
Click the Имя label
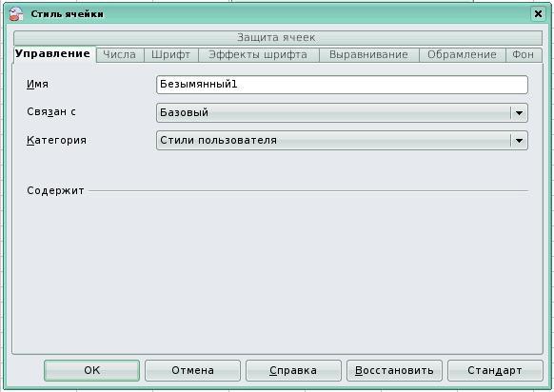37,85
